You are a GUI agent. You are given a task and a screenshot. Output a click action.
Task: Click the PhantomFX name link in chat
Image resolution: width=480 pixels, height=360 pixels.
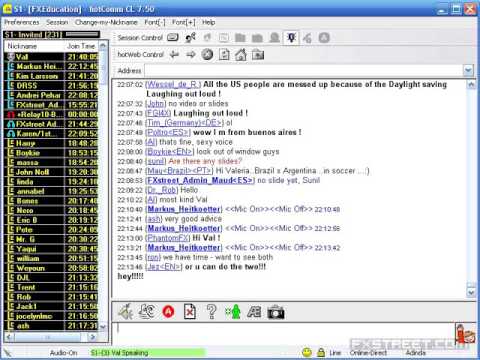pyautogui.click(x=168, y=238)
